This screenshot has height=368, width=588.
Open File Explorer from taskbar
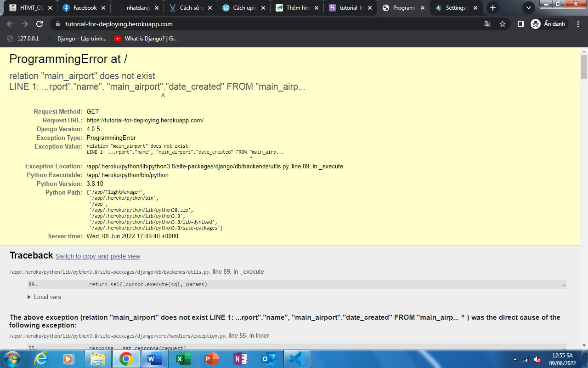pos(98,359)
